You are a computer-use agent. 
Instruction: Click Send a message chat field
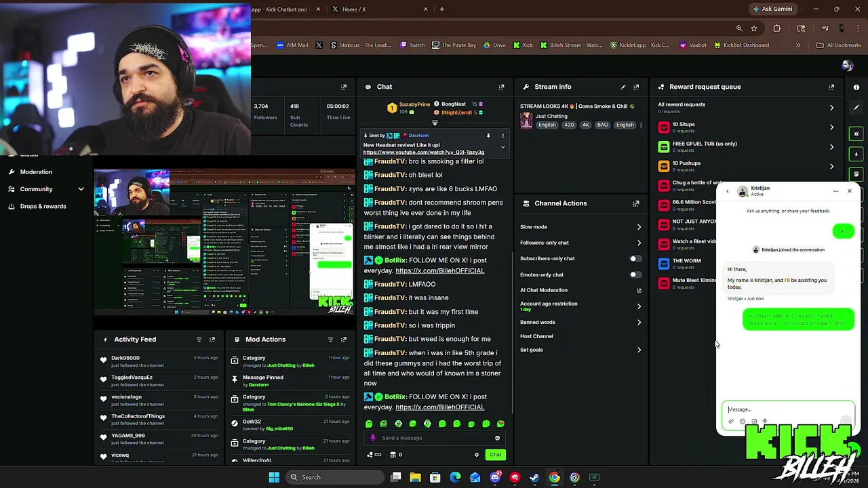(x=436, y=438)
